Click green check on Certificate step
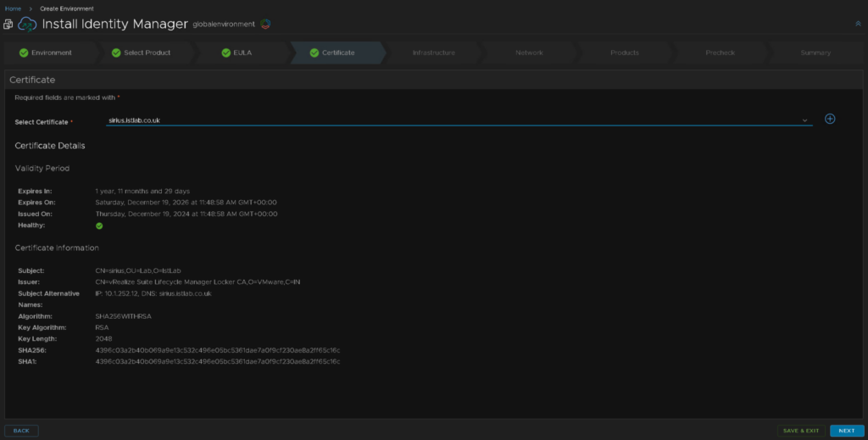 314,53
